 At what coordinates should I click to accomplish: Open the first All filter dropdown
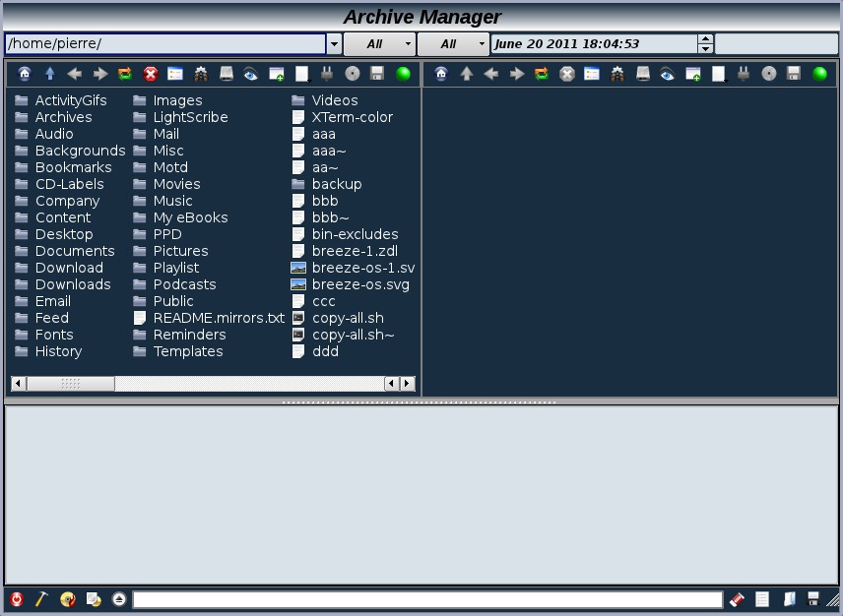pyautogui.click(x=379, y=44)
